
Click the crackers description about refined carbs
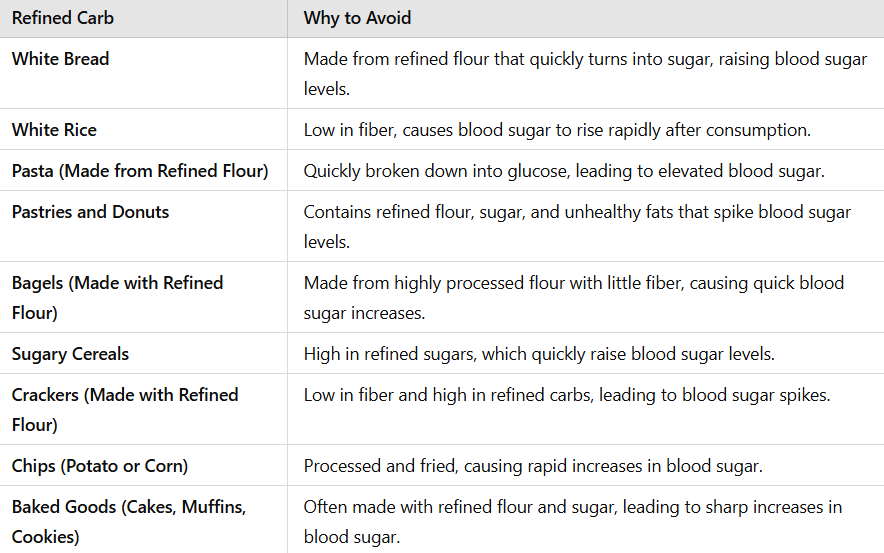[567, 395]
